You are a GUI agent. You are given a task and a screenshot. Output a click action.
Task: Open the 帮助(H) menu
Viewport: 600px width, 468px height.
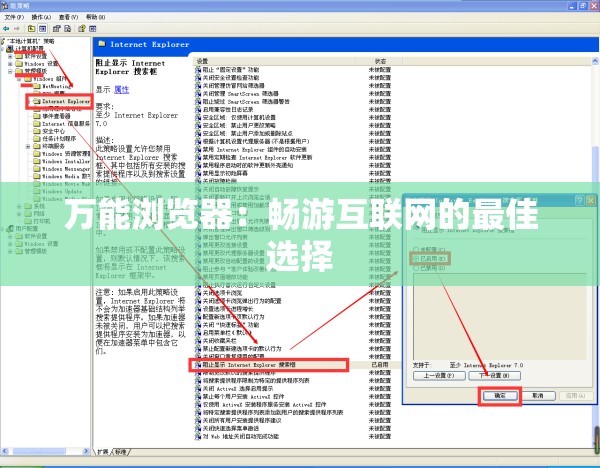pos(96,17)
